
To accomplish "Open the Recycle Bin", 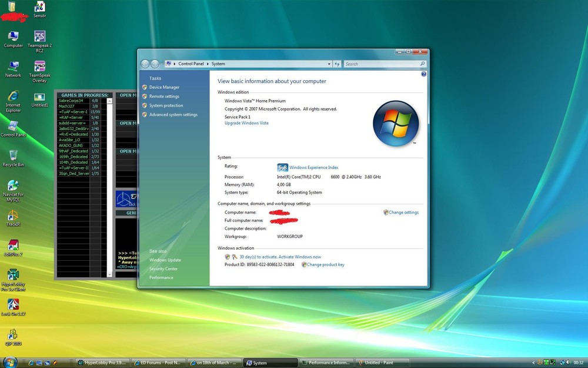I will 13,158.
